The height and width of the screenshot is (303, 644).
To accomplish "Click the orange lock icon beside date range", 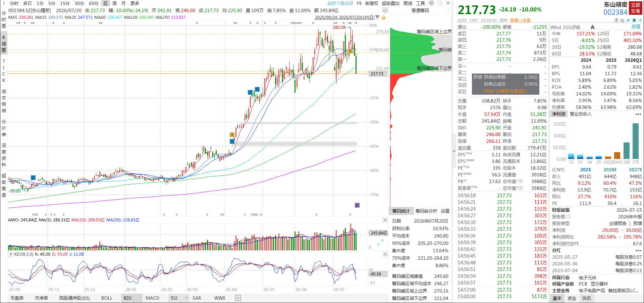I will click(x=384, y=17).
